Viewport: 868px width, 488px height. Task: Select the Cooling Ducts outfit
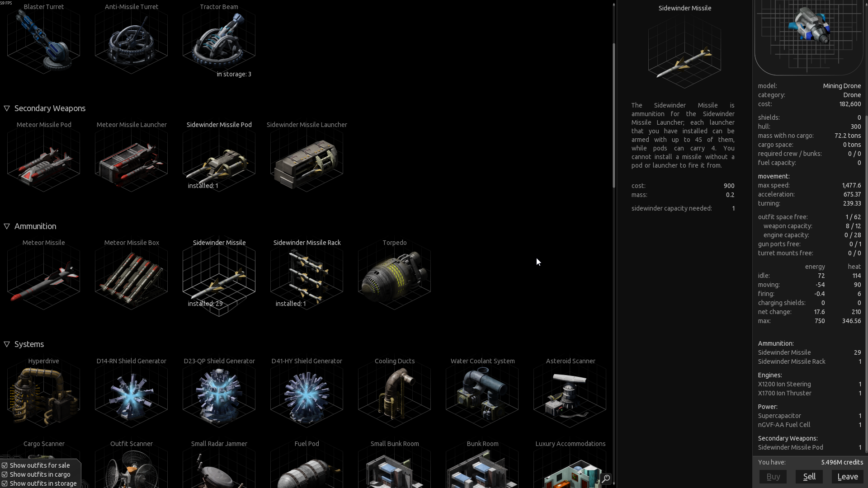395,393
